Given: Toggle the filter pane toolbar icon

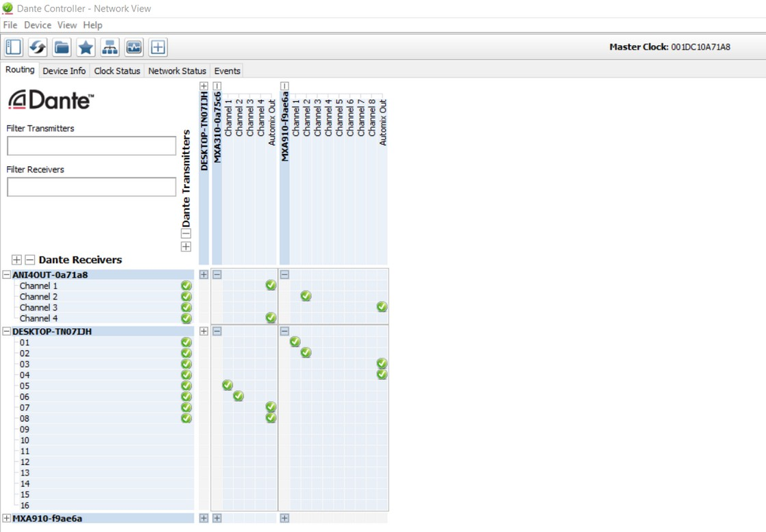Looking at the screenshot, I should 14,47.
